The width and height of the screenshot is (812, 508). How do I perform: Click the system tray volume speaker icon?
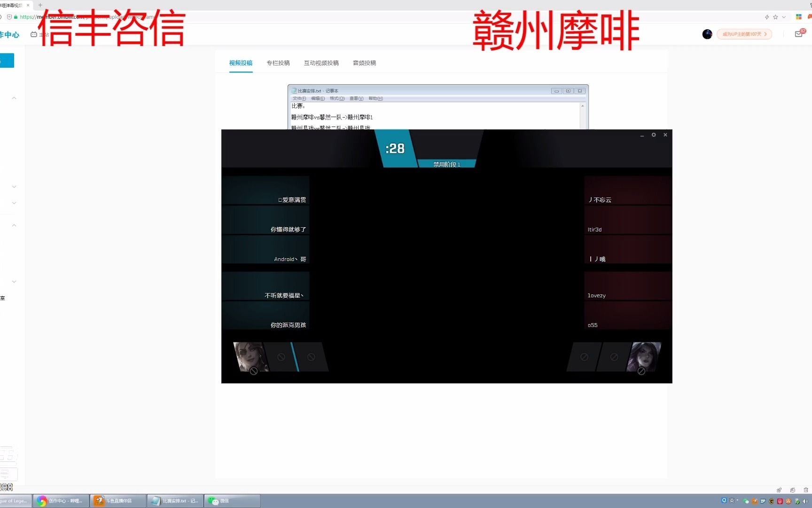[x=805, y=501]
